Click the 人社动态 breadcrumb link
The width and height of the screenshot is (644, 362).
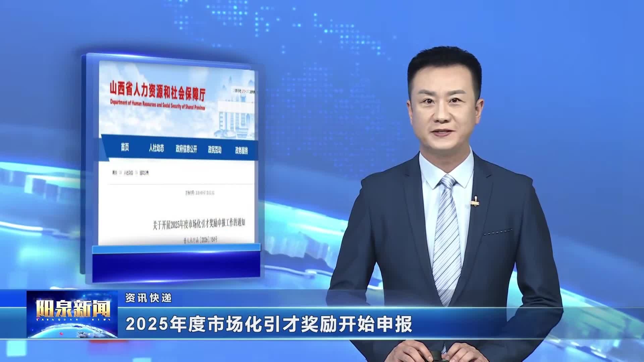coord(128,173)
